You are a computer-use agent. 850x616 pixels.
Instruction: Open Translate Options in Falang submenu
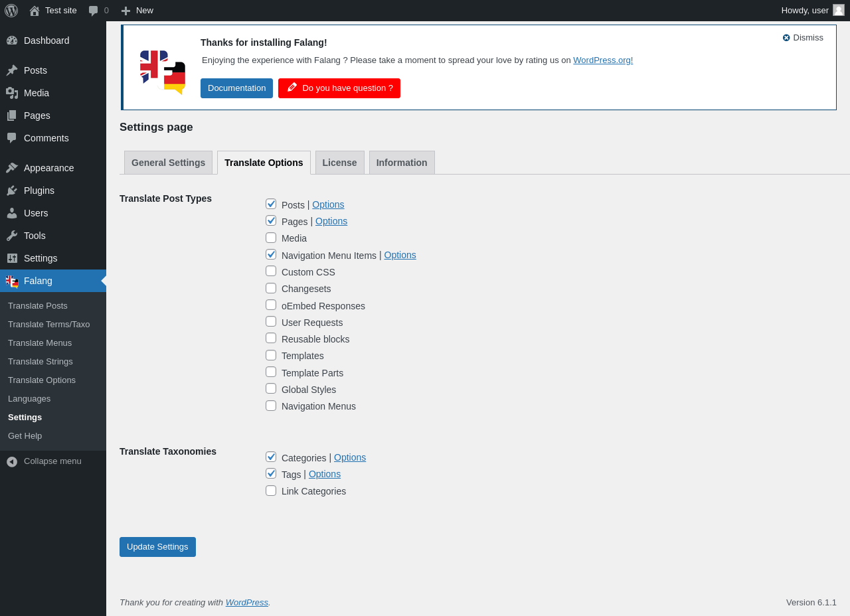42,380
